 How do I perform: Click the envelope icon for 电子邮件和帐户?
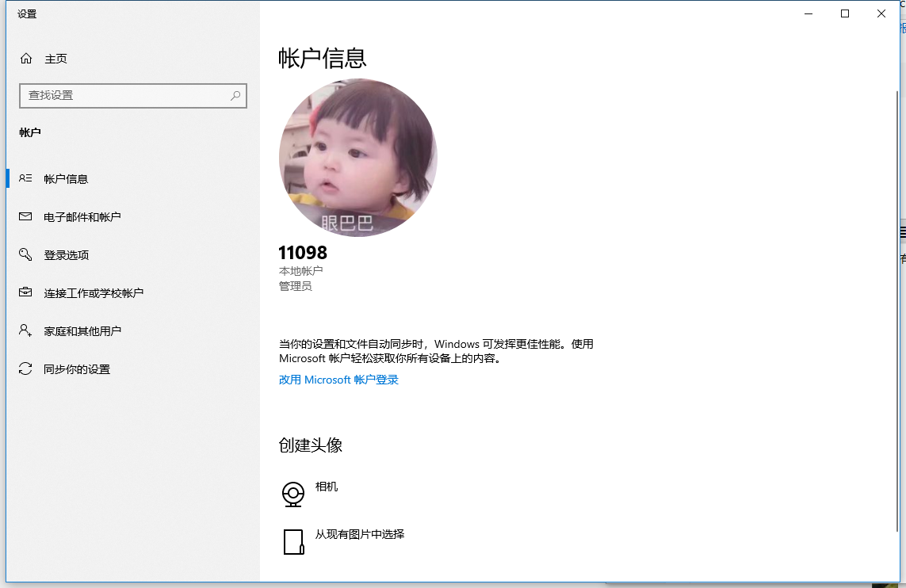[x=25, y=216]
